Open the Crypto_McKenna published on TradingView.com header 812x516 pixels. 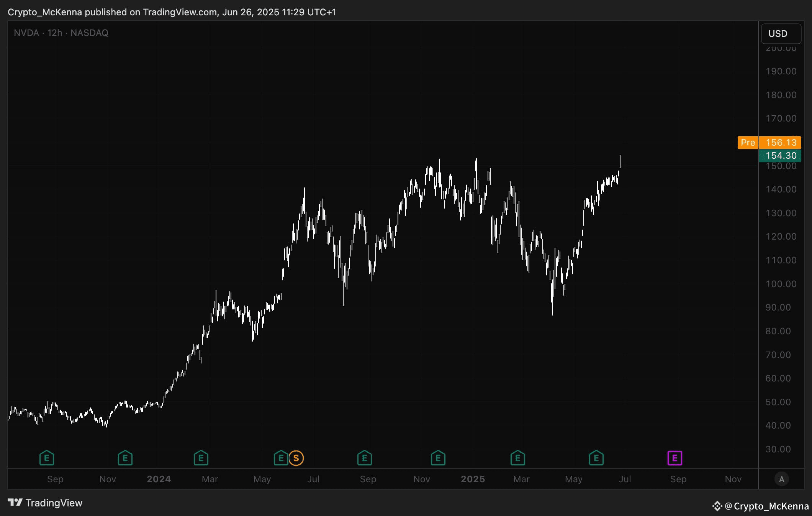(172, 12)
